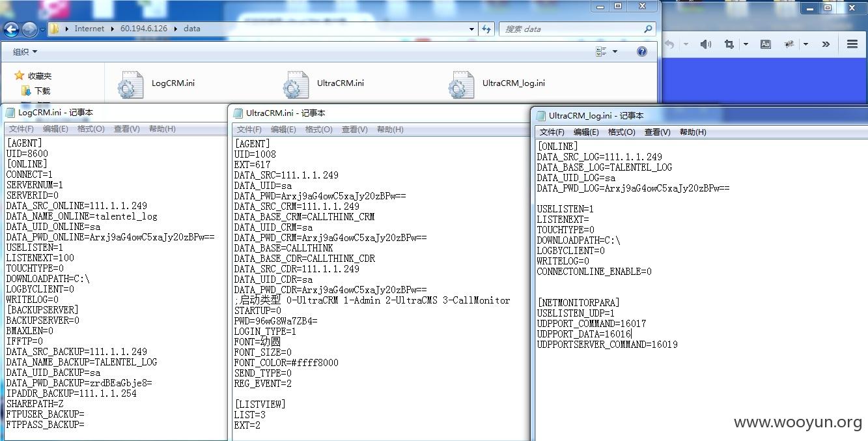Open the recent pages dropdown beside Forward
Image resolution: width=868 pixels, height=441 pixels.
pyautogui.click(x=42, y=29)
